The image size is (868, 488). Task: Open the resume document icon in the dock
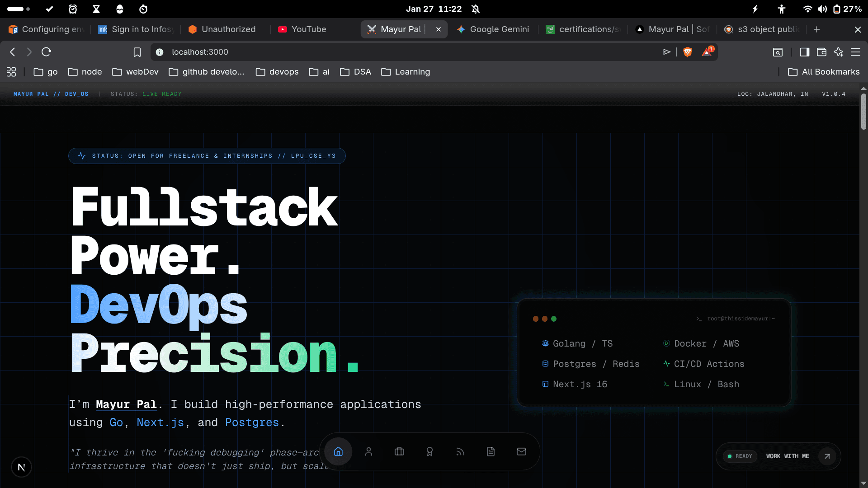[491, 451]
